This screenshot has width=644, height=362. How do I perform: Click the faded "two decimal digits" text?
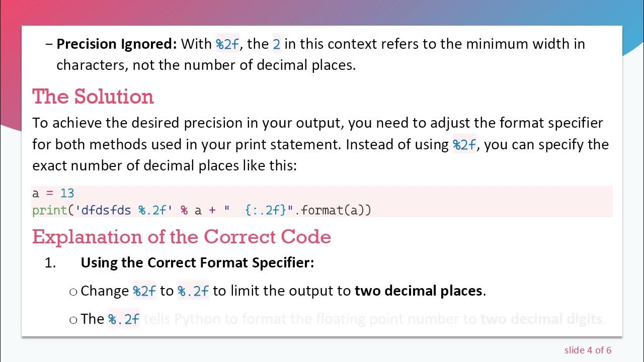click(x=541, y=319)
